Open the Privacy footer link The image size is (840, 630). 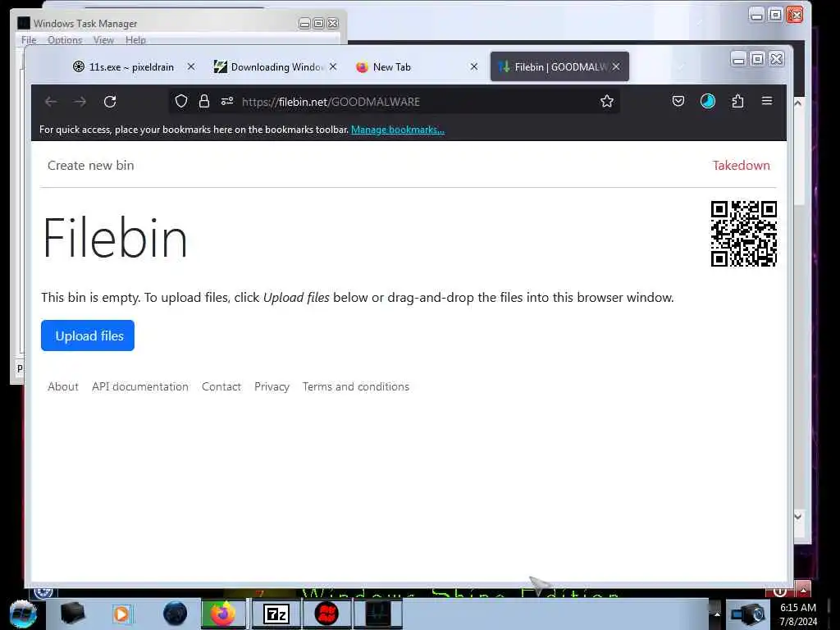click(272, 387)
